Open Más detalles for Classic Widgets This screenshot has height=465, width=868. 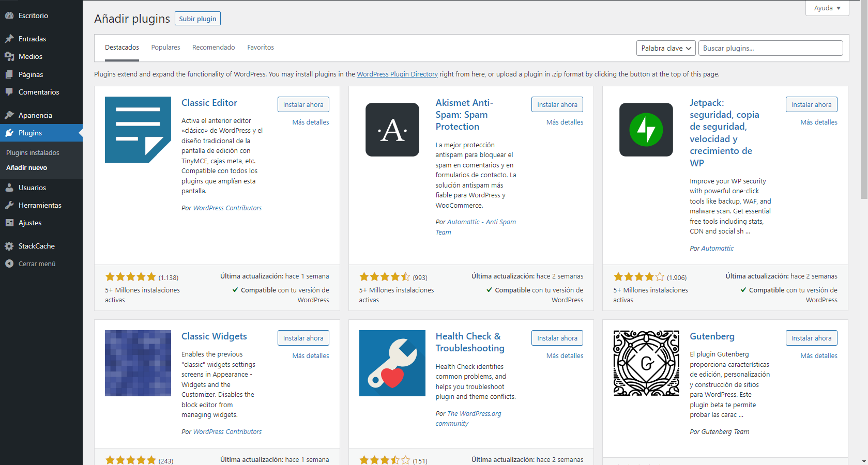point(311,356)
